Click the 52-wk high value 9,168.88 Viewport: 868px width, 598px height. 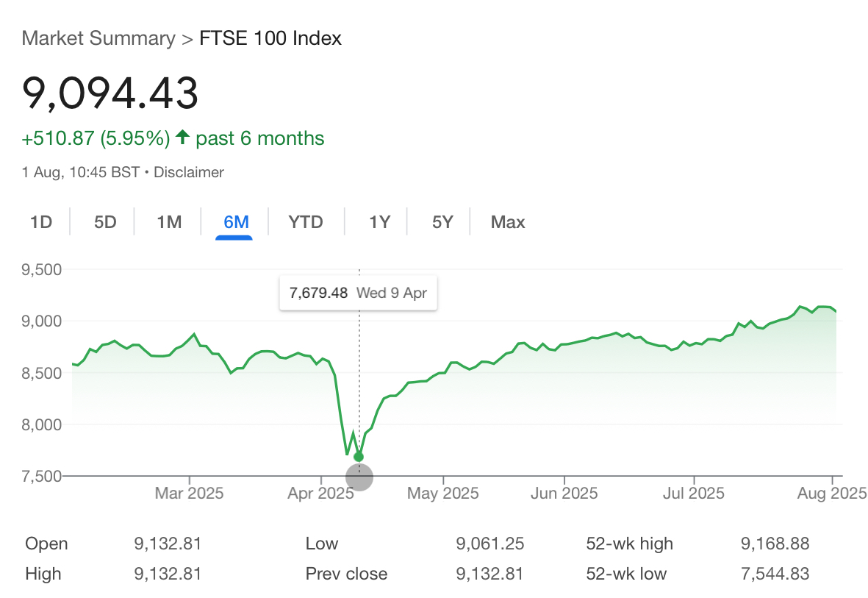point(775,544)
